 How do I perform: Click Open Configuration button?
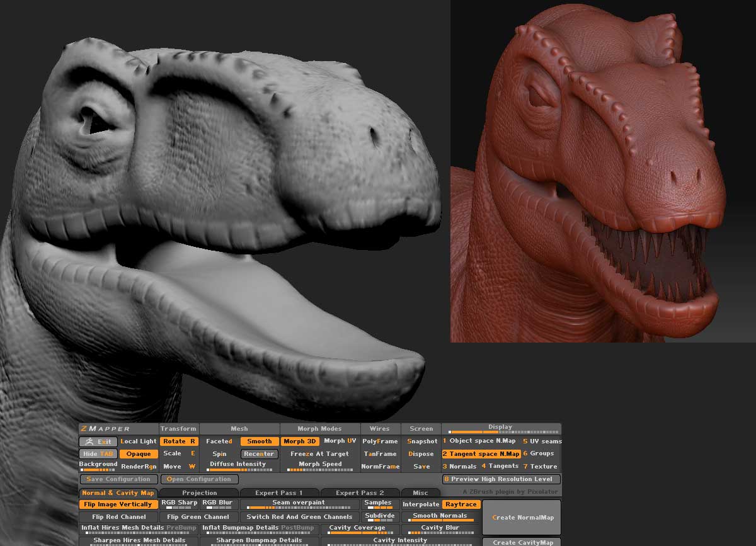coord(199,479)
